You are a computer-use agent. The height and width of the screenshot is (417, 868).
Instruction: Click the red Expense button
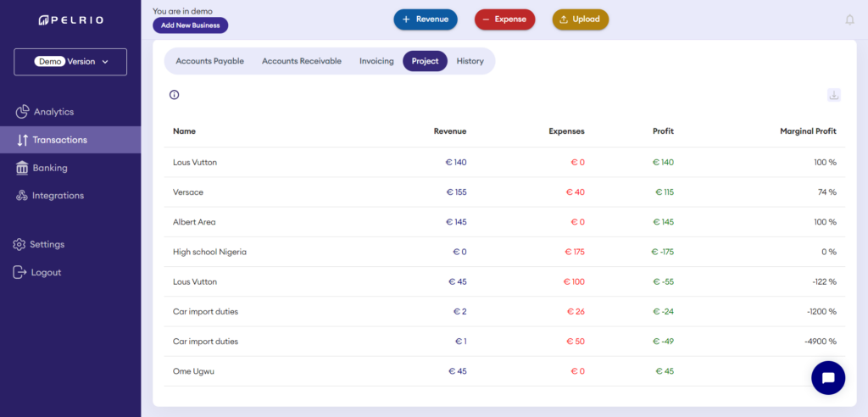click(504, 19)
